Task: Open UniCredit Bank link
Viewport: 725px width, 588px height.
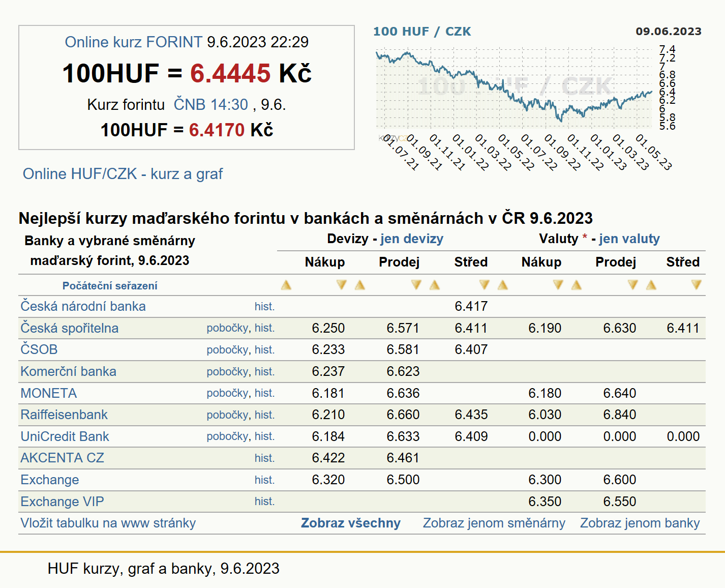Action: (x=65, y=436)
